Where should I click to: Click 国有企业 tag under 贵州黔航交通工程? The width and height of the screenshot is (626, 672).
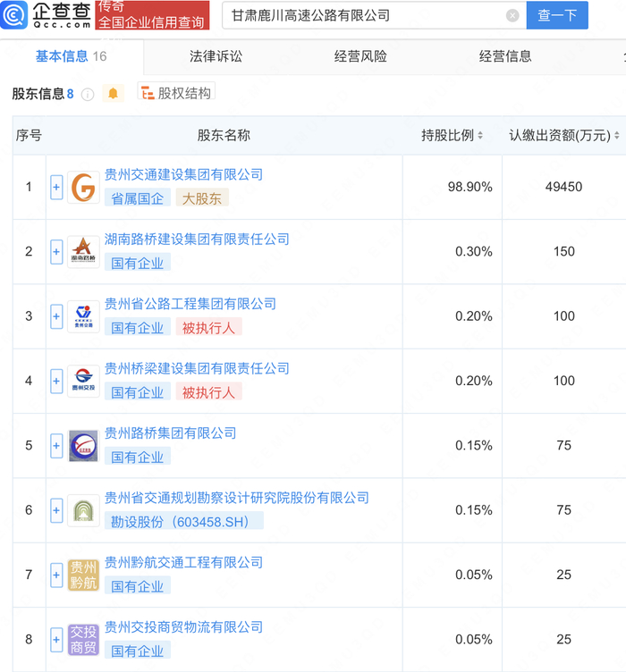(x=138, y=587)
